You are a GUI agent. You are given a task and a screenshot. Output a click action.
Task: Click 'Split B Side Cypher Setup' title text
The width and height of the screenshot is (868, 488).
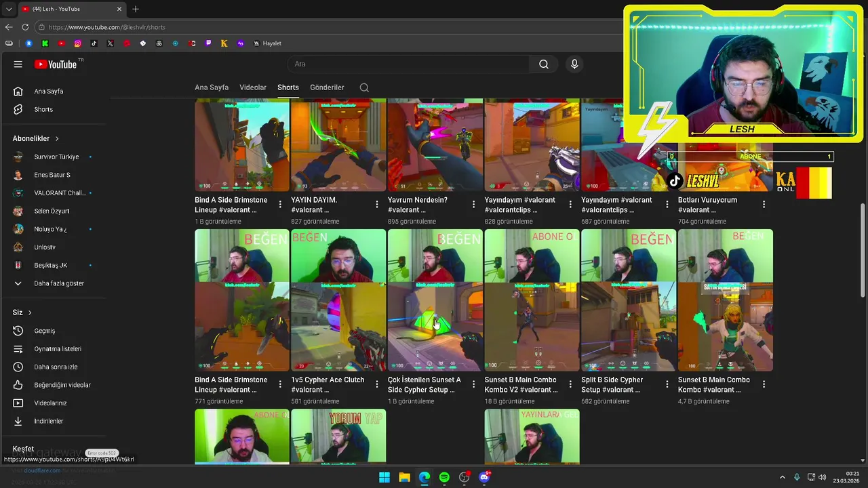point(612,385)
